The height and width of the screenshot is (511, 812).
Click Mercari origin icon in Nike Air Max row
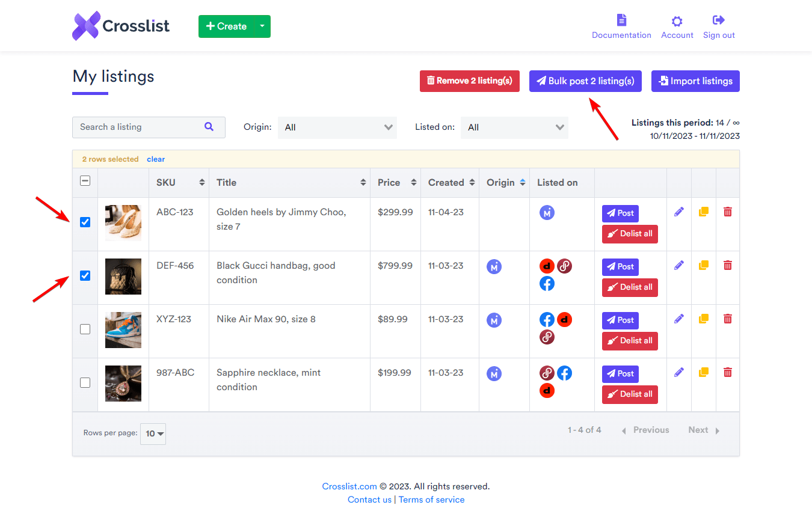click(494, 320)
